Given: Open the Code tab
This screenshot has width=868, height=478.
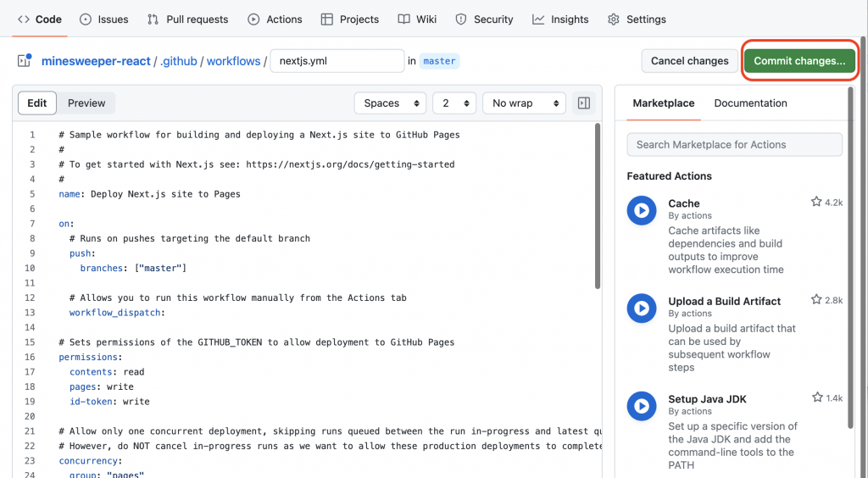Looking at the screenshot, I should coord(39,19).
